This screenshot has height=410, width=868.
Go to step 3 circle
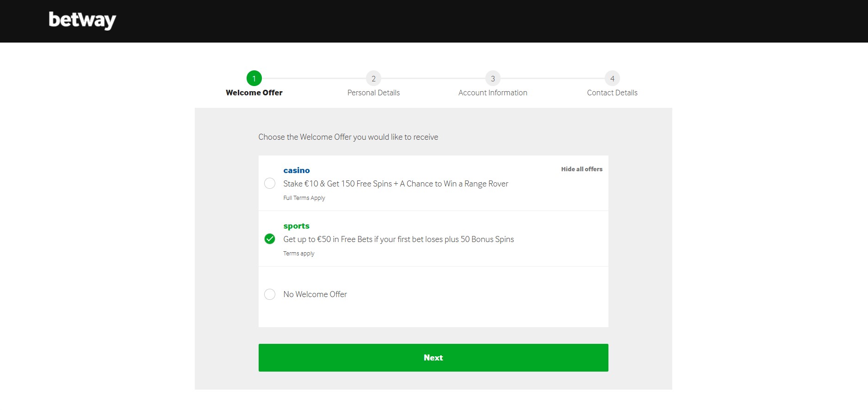493,78
